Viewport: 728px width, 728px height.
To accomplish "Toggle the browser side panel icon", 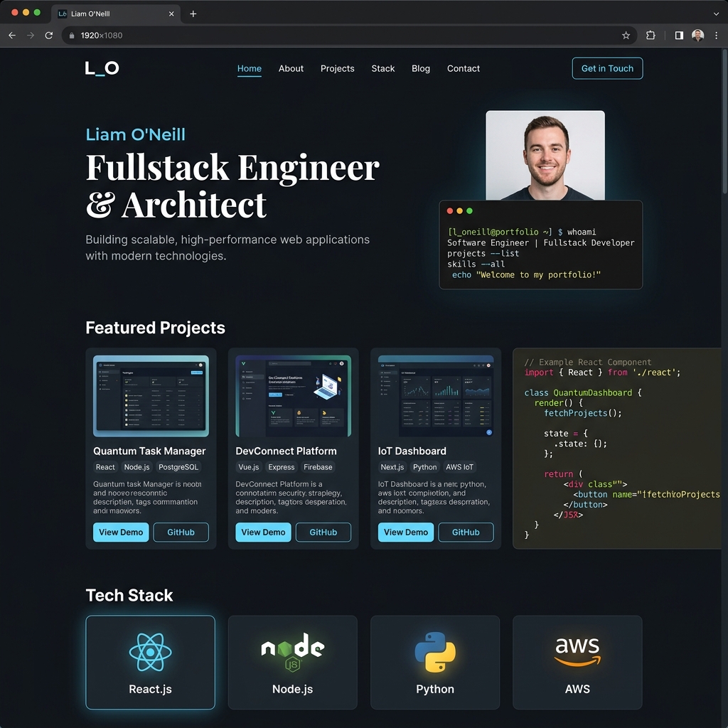I will 679,36.
